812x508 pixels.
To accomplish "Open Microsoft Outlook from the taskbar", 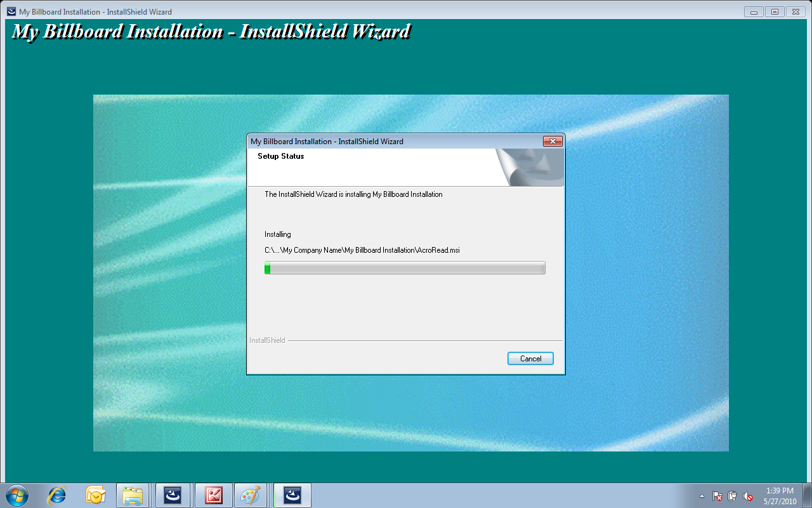I will (95, 495).
